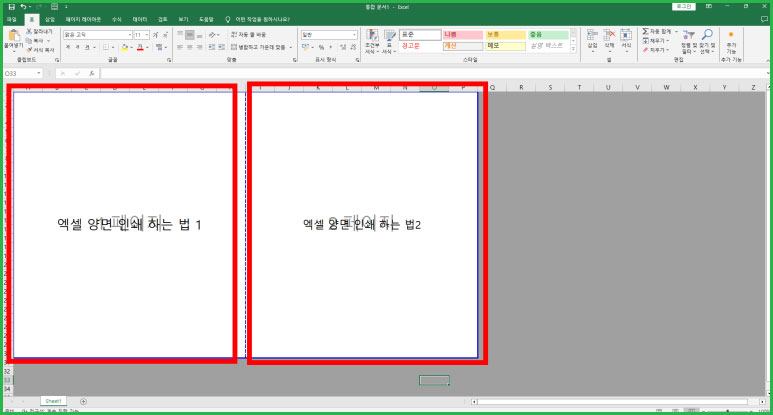This screenshot has width=773, height=415.
Task: Apply 메모 cell style
Action: 505,46
